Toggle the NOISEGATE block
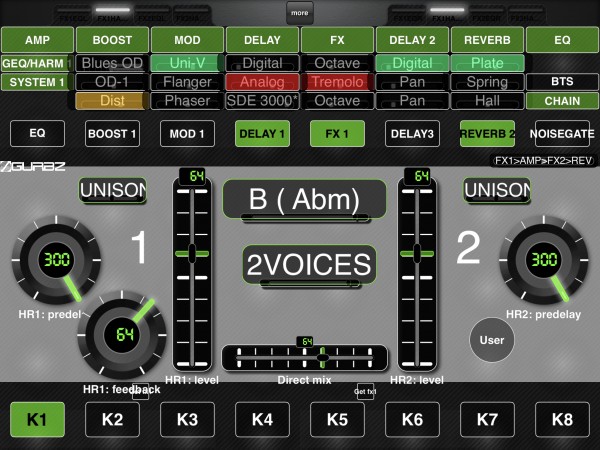The width and height of the screenshot is (600, 450). pos(562,133)
